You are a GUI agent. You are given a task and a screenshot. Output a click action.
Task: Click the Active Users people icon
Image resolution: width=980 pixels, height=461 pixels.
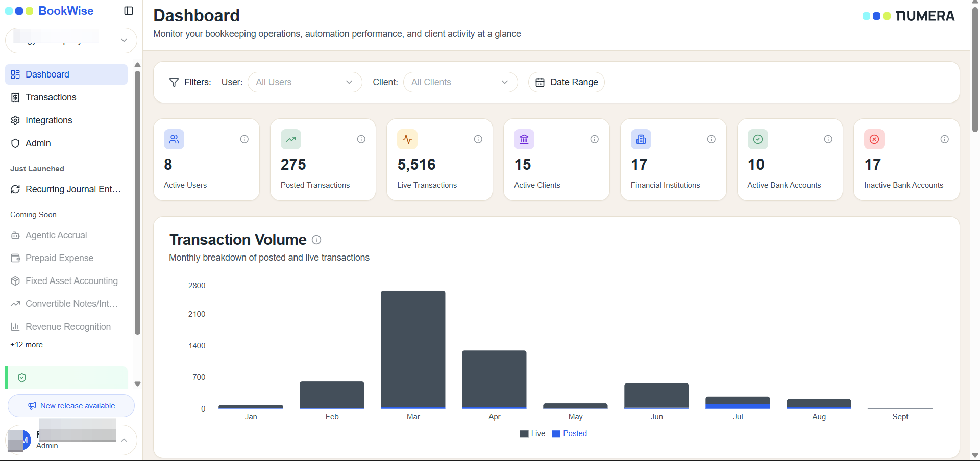(174, 139)
